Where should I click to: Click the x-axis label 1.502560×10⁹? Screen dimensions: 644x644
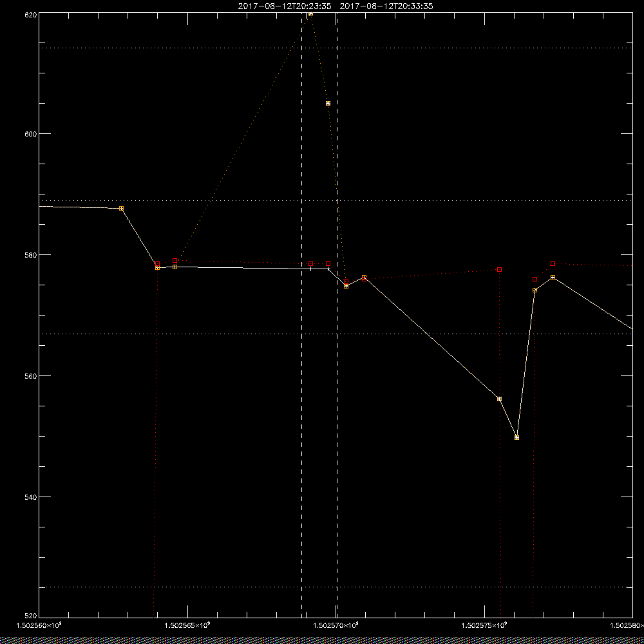pos(39,625)
